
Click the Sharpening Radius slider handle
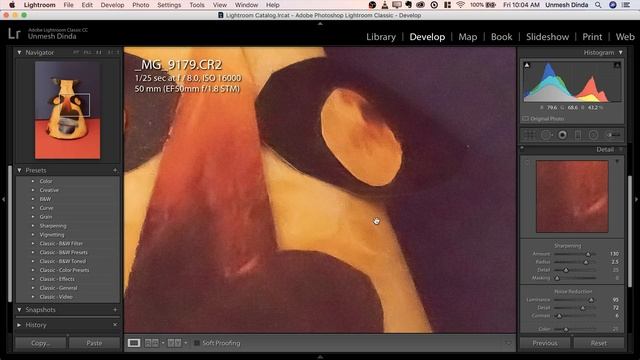point(585,262)
